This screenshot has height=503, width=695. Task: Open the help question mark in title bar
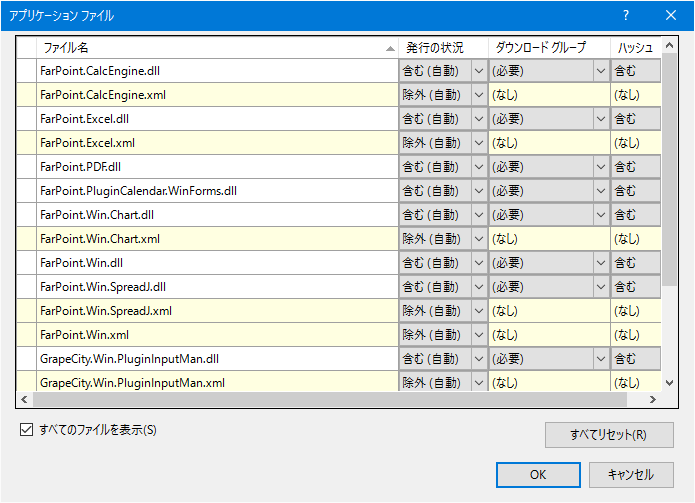click(626, 16)
